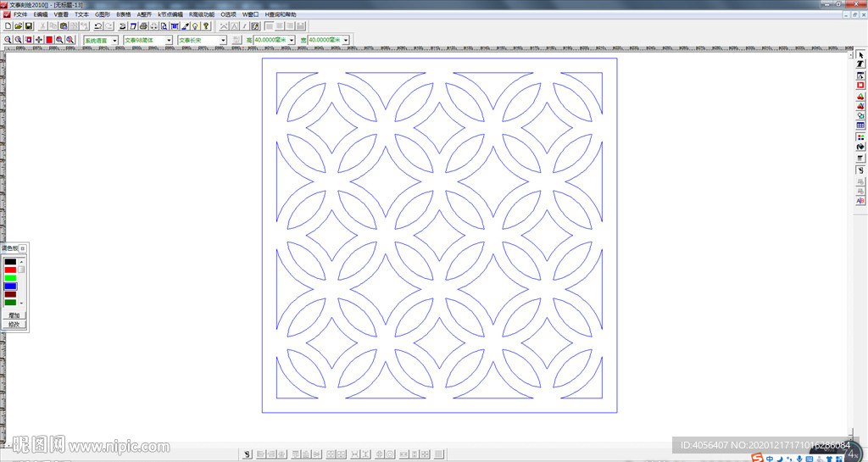Click the Open folder icon
The height and width of the screenshot is (462, 868).
pyautogui.click(x=18, y=26)
